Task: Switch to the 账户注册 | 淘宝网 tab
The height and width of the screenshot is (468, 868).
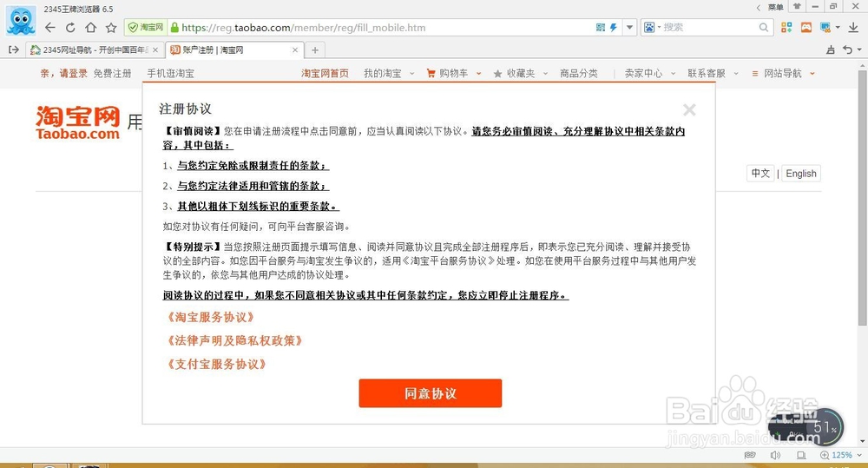Action: click(233, 49)
